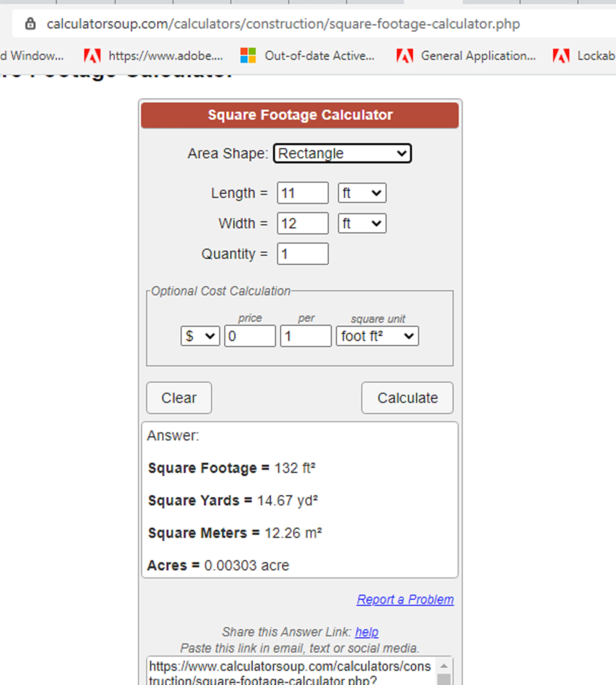This screenshot has height=685, width=616.
Task: Click the price input field
Action: (250, 336)
